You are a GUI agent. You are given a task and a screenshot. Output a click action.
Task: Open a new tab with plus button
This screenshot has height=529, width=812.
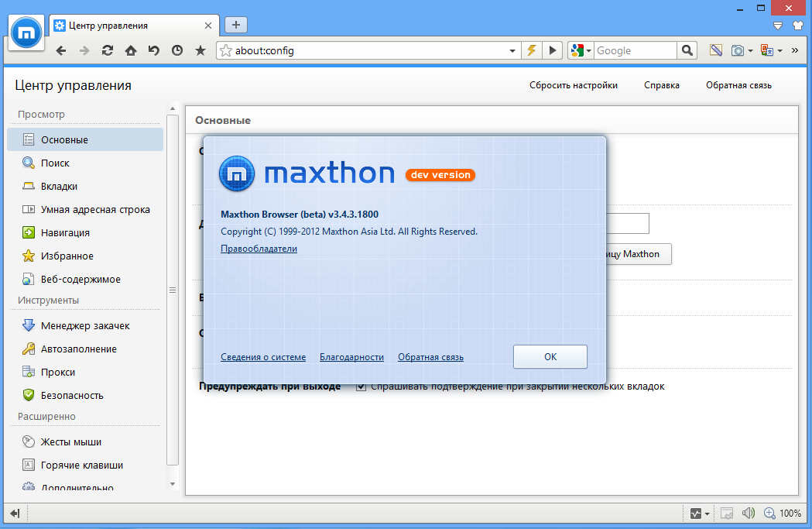[236, 25]
